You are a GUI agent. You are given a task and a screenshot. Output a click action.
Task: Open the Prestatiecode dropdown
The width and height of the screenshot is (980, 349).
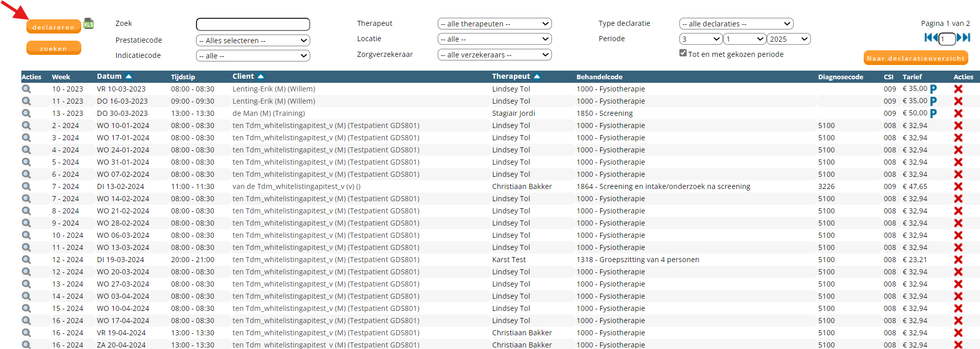253,41
